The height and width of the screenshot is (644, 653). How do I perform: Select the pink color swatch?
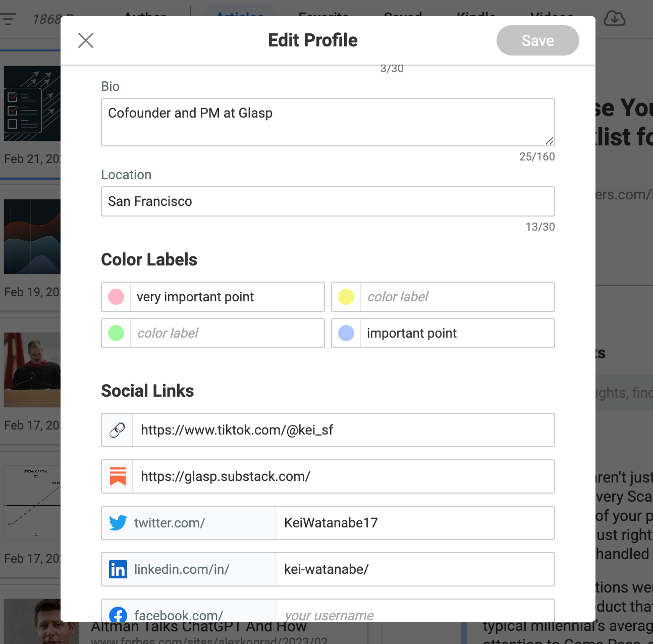click(116, 297)
